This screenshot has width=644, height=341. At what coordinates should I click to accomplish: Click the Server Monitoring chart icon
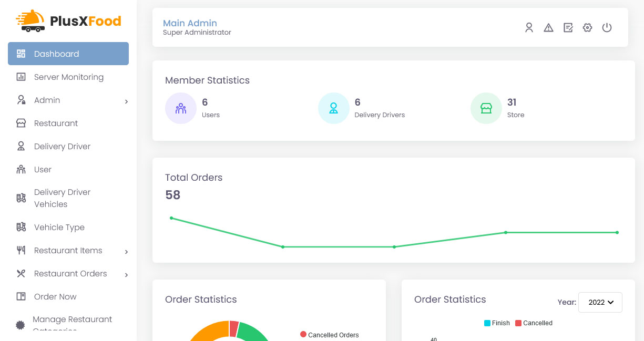(x=21, y=77)
